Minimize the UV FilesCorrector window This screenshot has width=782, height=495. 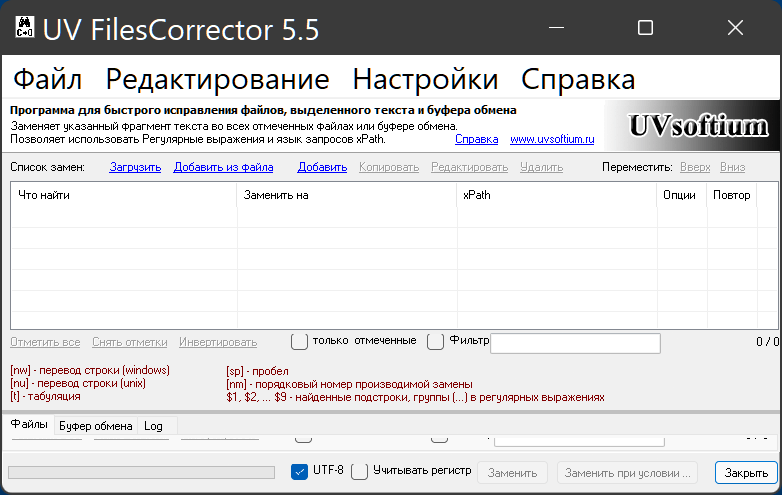(x=556, y=27)
